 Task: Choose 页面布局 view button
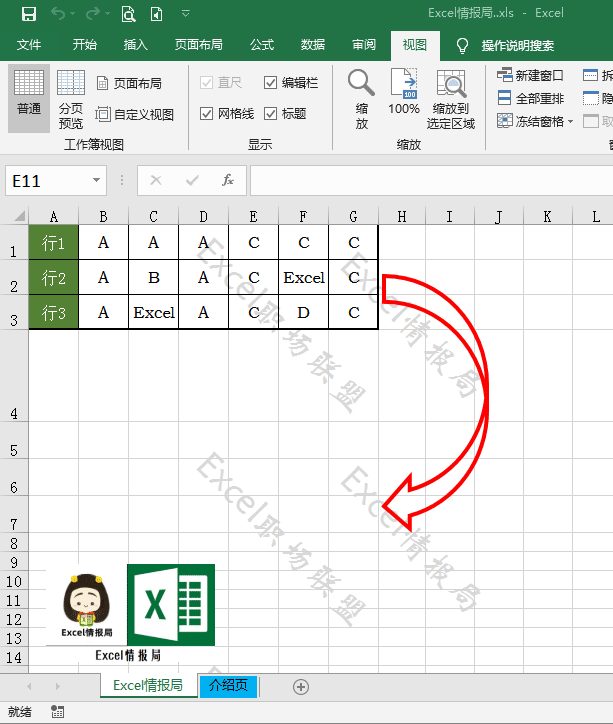(x=130, y=83)
